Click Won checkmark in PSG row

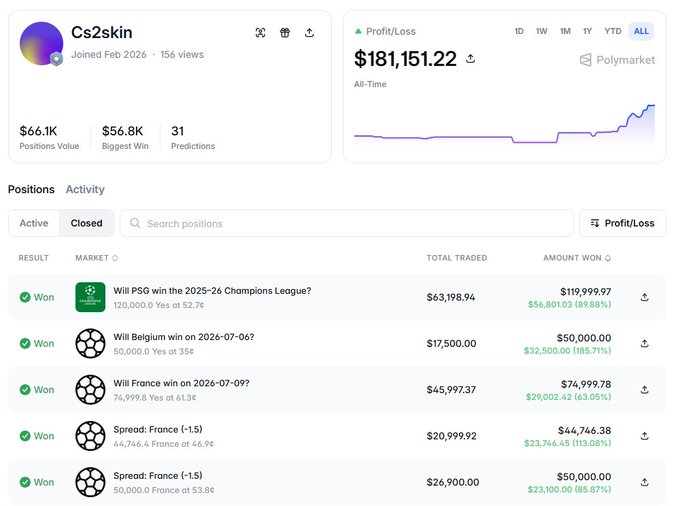[25, 297]
